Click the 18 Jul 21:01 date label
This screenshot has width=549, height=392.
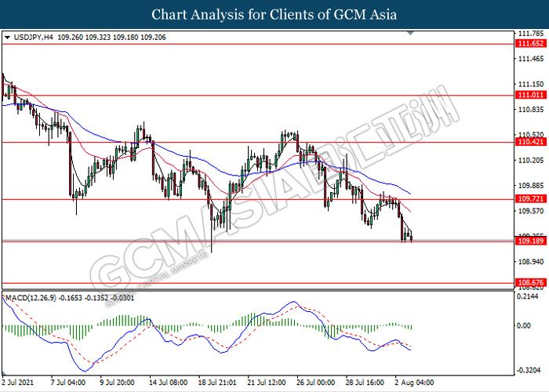click(x=217, y=383)
